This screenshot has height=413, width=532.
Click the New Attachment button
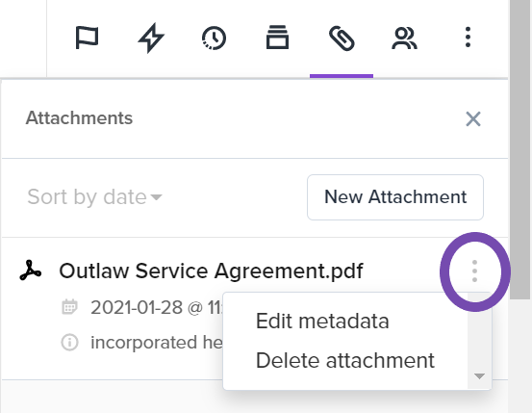click(395, 197)
